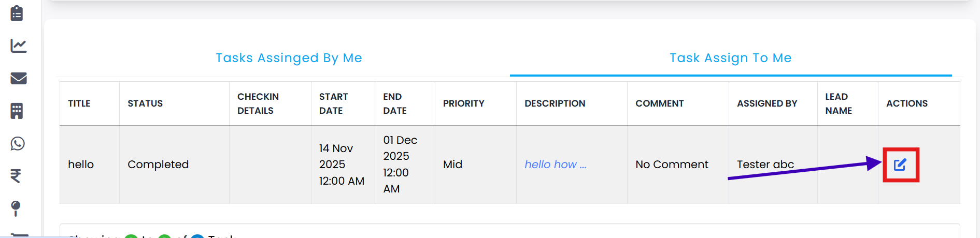Click the rupee symbol sidebar icon
The image size is (980, 238).
click(16, 176)
